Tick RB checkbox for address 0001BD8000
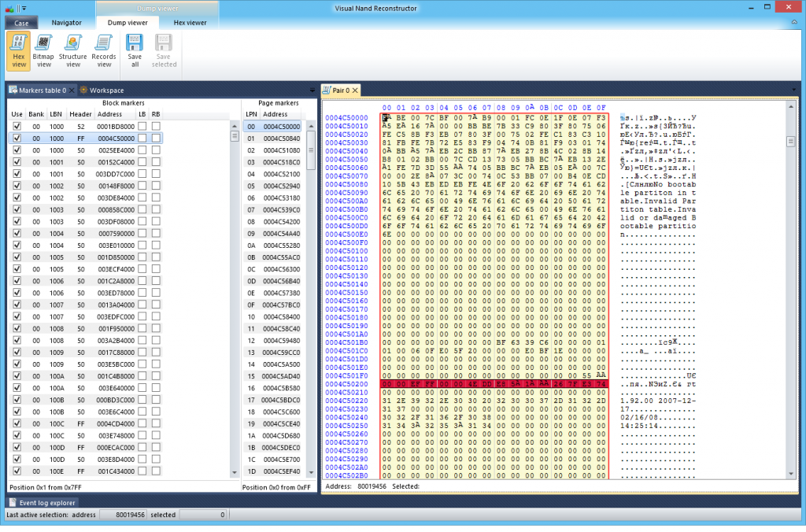The height and width of the screenshot is (532, 806). 156,127
